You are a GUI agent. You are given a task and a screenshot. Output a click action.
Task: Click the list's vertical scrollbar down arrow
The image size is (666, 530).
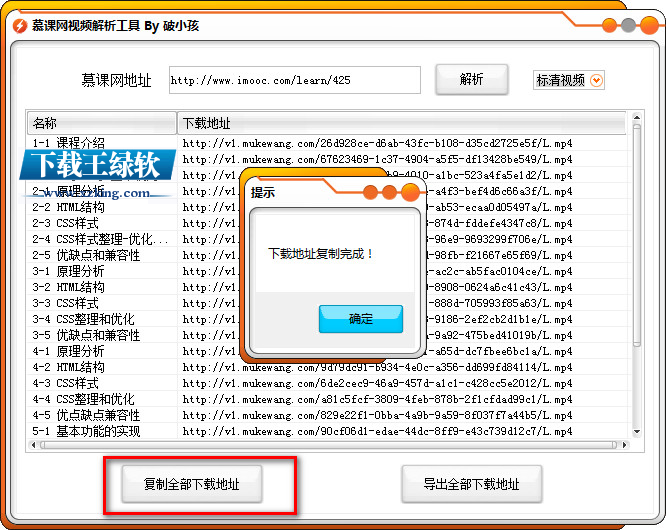tap(637, 432)
